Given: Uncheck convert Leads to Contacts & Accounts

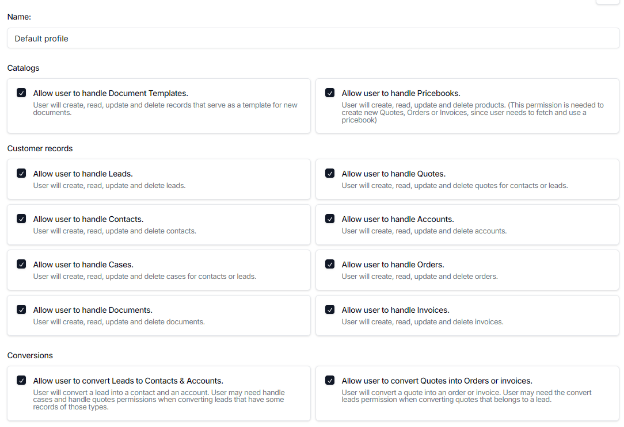Looking at the screenshot, I should 22,381.
